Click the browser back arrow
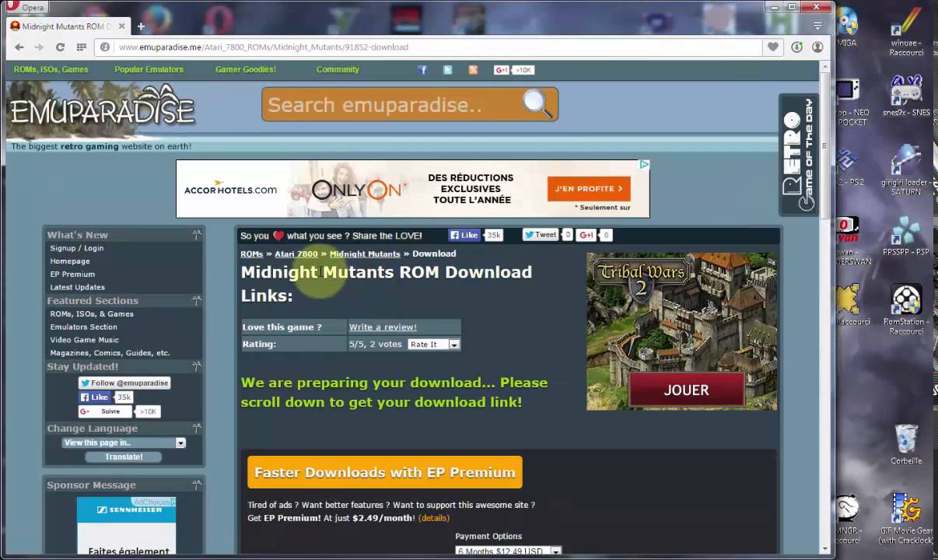 [19, 47]
